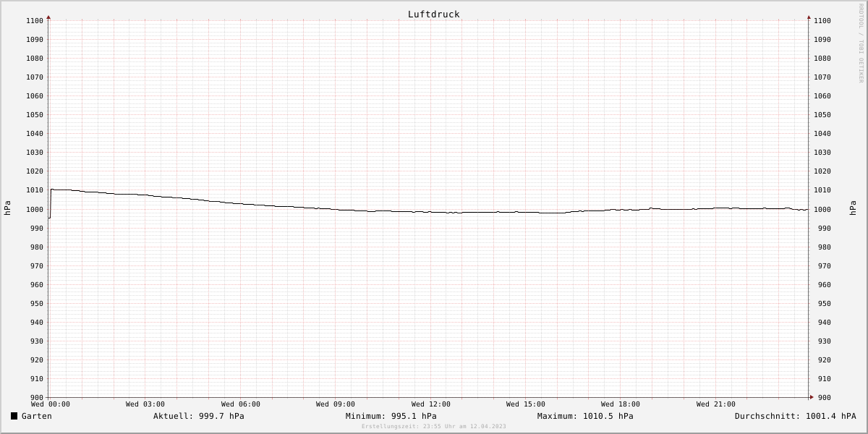868x434 pixels.
Task: Click the 1050 label on the left axis
Action: [34, 115]
